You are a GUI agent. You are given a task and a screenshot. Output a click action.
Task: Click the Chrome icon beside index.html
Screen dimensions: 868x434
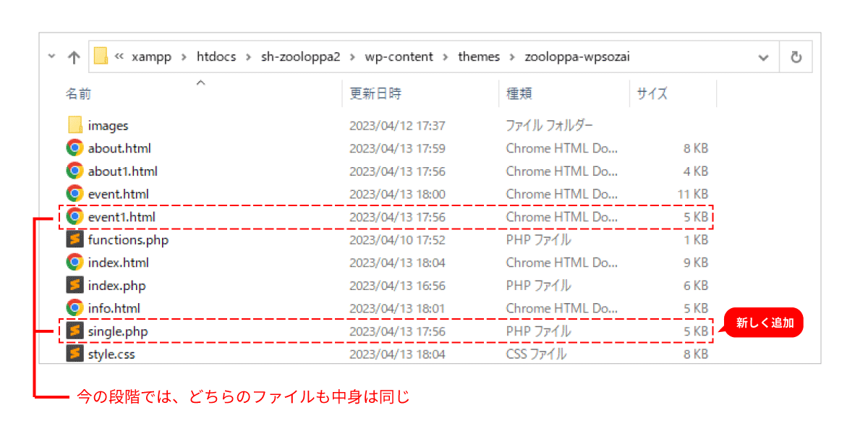click(x=75, y=262)
